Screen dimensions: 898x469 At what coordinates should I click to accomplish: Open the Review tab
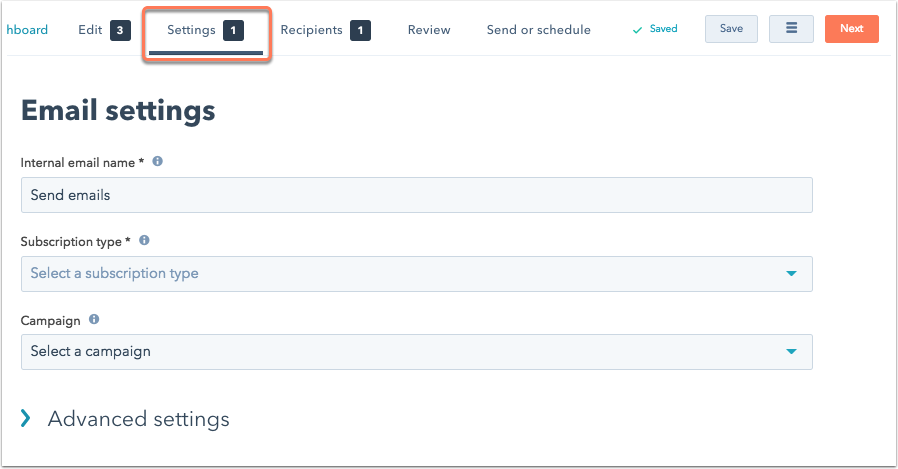(429, 30)
